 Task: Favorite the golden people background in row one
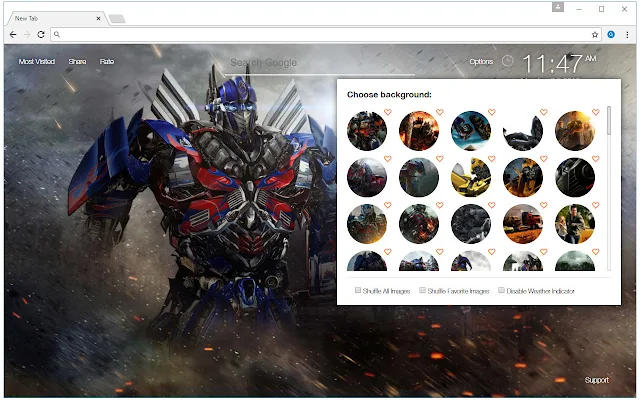click(x=596, y=112)
